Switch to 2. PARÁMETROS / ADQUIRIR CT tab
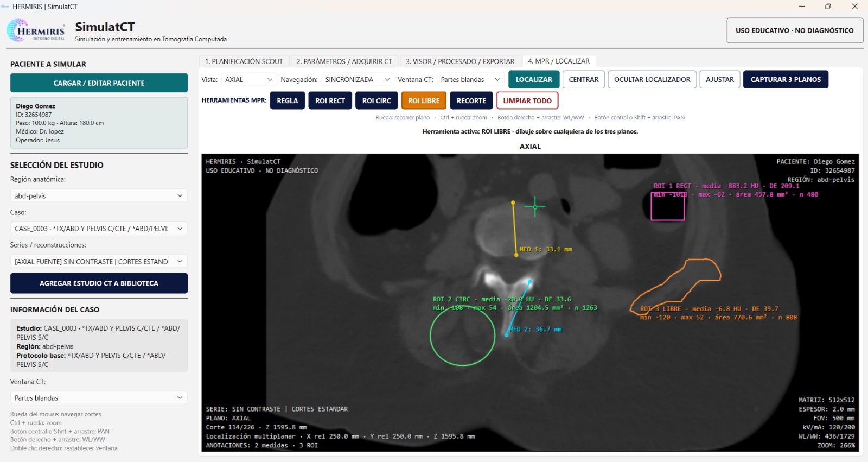The image size is (868, 462). [344, 61]
